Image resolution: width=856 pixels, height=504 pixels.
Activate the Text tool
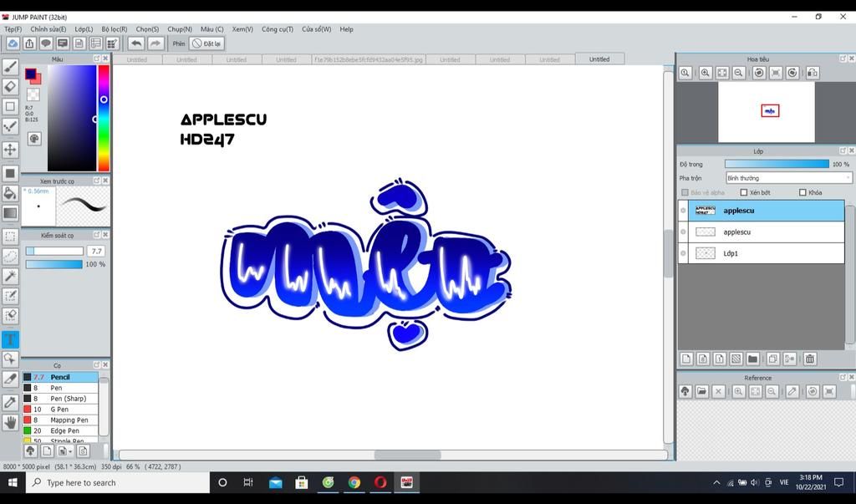10,339
